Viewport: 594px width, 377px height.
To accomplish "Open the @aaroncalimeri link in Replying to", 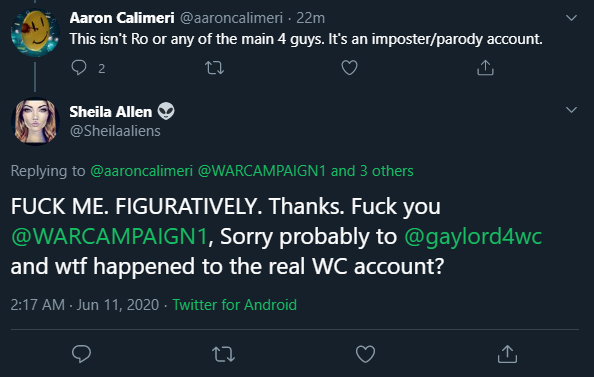I will tap(142, 171).
